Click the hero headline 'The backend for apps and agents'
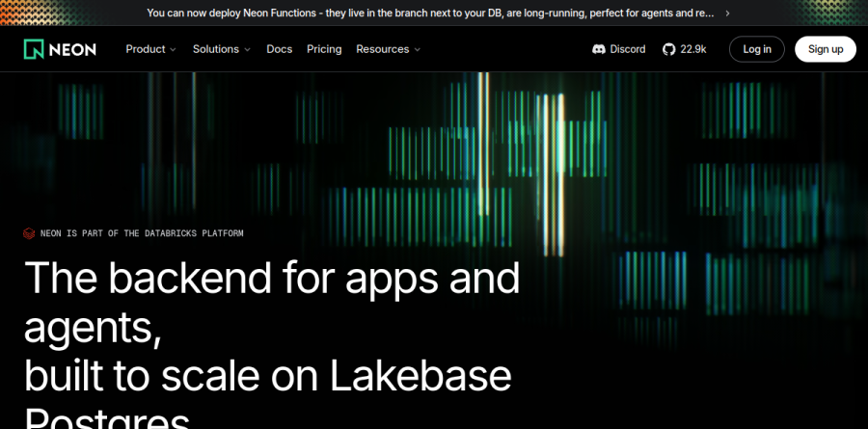This screenshot has width=868, height=429. point(272,304)
